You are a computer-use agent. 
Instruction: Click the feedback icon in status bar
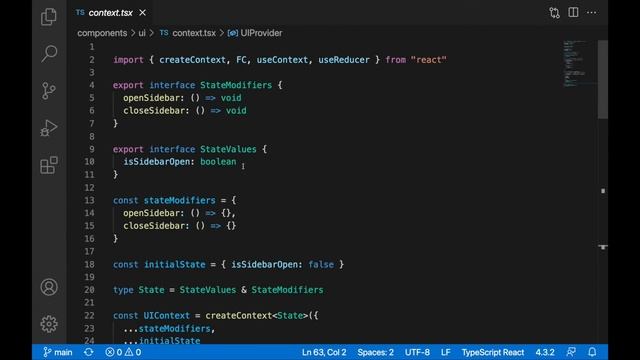click(571, 352)
